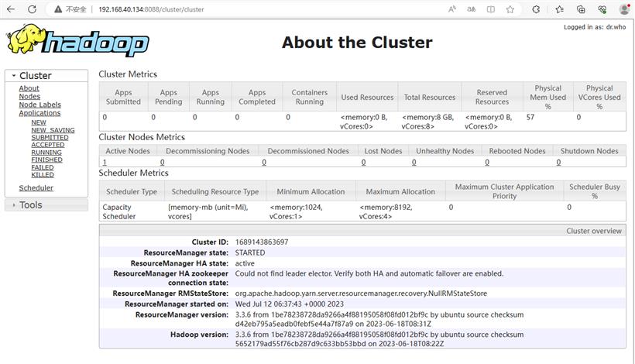This screenshot has height=364, width=635.
Task: Click the Rebooted Nodes count link
Action: [487, 163]
